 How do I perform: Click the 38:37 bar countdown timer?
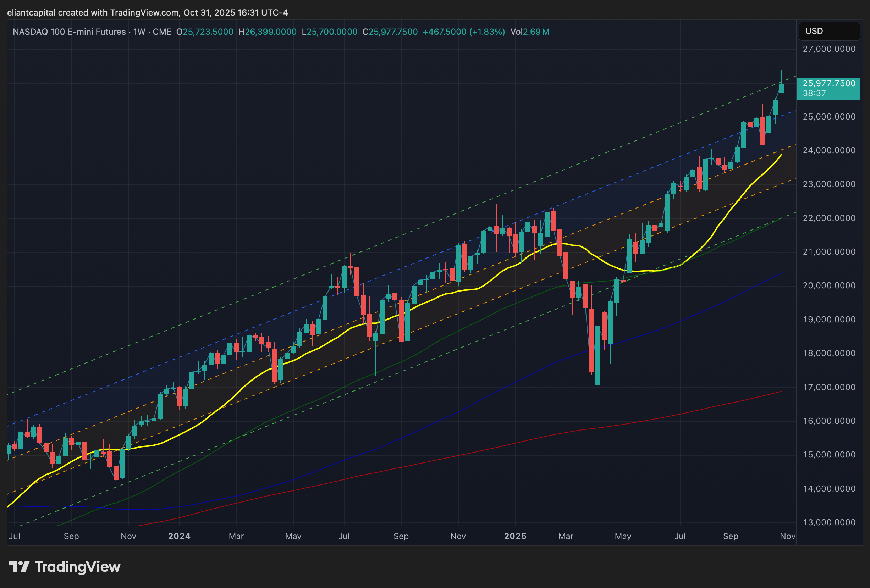pyautogui.click(x=814, y=93)
